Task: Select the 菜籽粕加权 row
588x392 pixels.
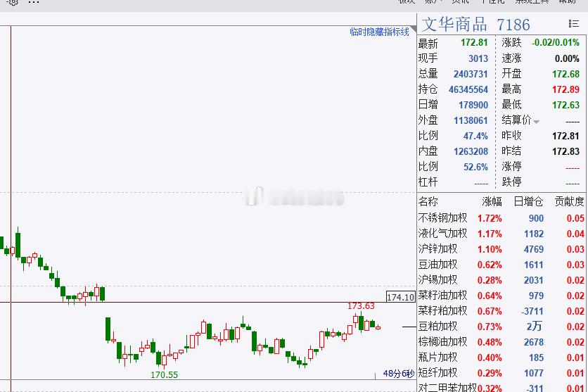Action: 501,311
